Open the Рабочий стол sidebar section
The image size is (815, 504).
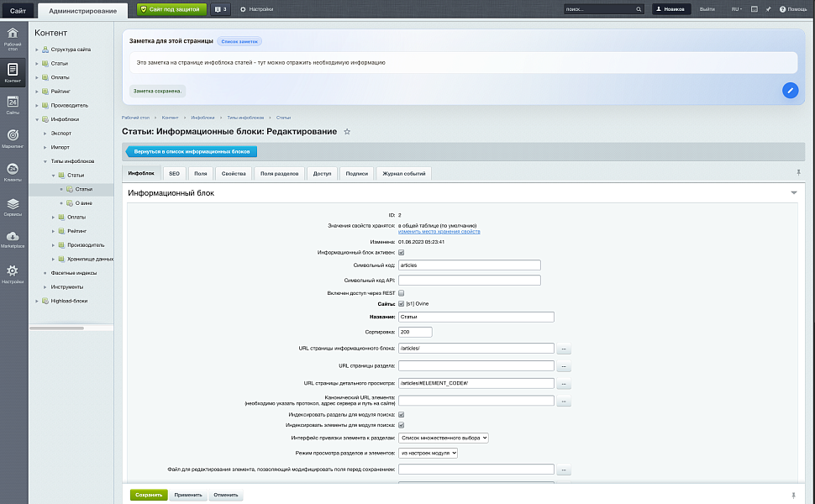click(x=13, y=39)
